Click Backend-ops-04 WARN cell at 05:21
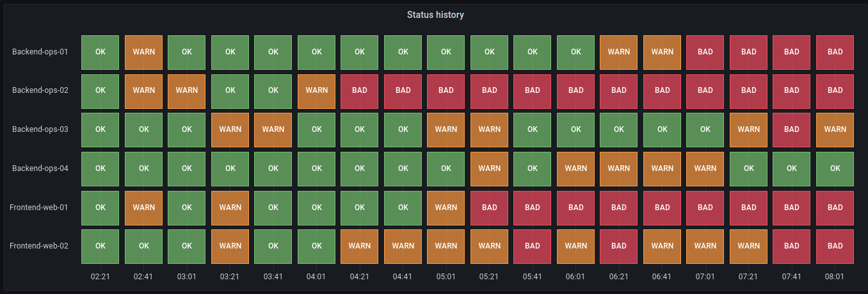Image resolution: width=868 pixels, height=294 pixels. point(489,168)
